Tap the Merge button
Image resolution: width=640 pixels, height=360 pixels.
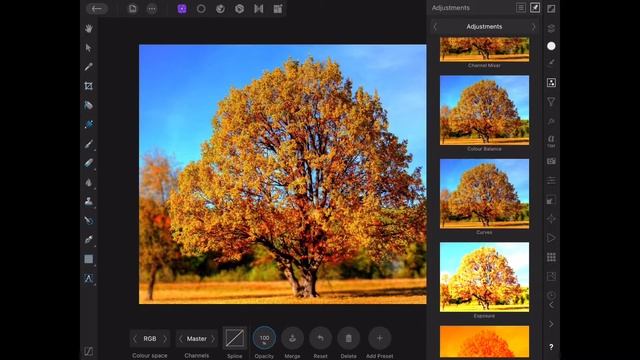292,338
